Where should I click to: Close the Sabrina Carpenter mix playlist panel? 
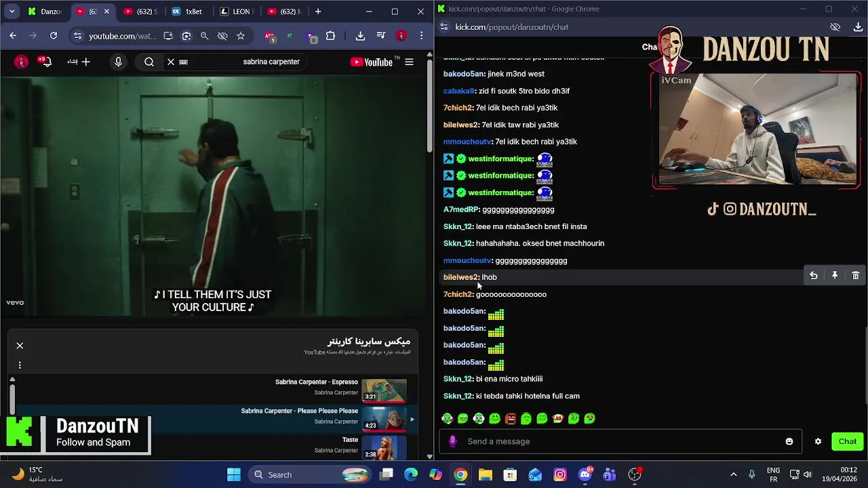20,346
